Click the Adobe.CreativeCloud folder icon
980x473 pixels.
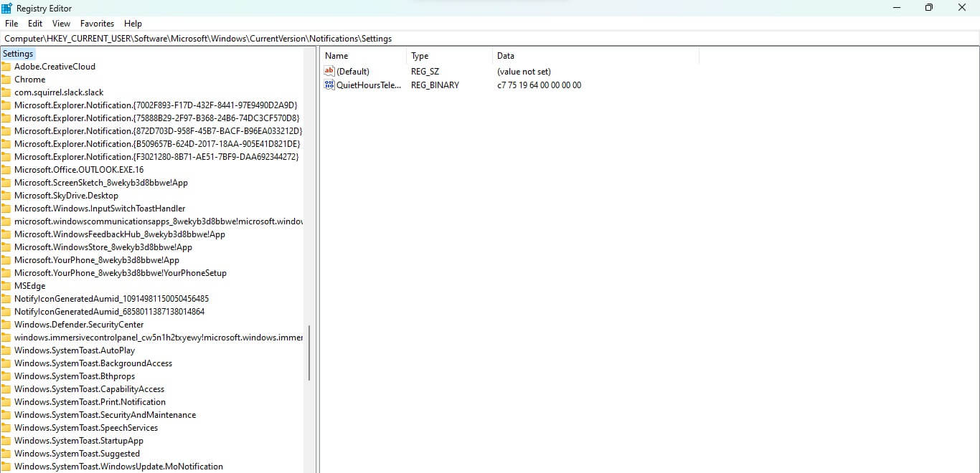(x=6, y=67)
